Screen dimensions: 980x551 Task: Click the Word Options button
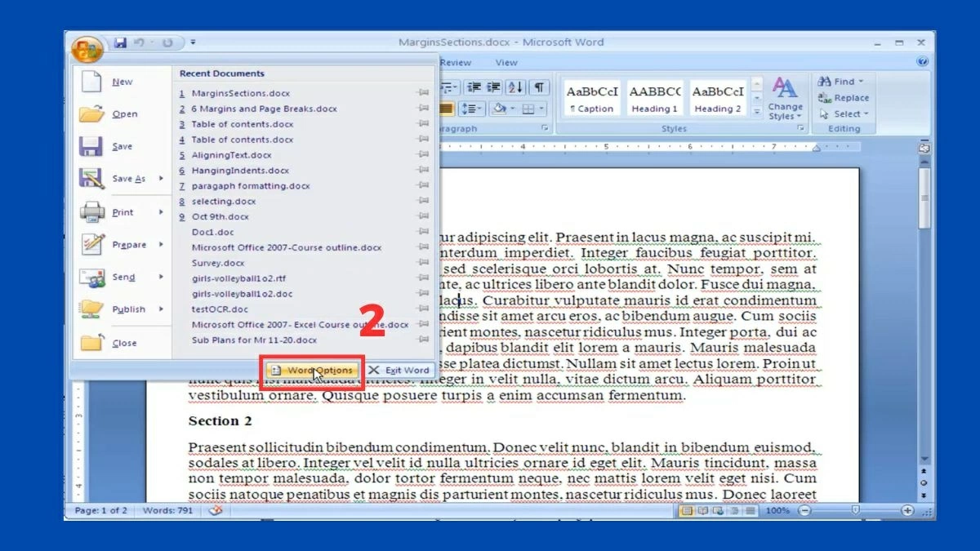pos(313,370)
